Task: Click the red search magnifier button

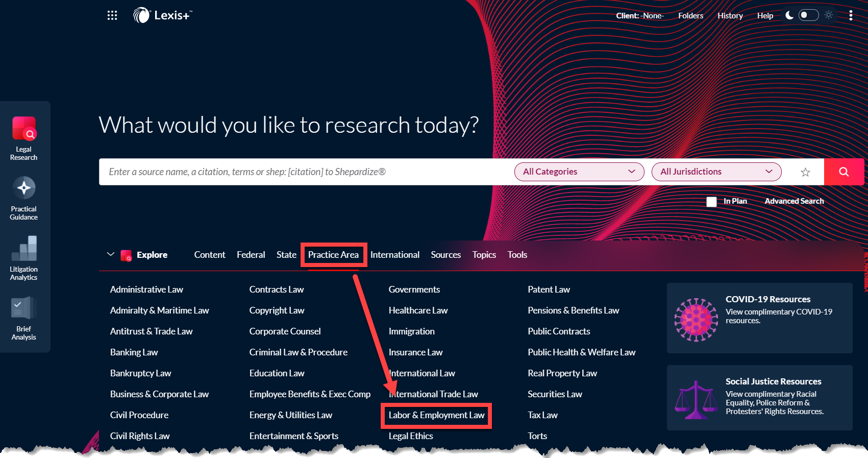Action: (x=844, y=172)
